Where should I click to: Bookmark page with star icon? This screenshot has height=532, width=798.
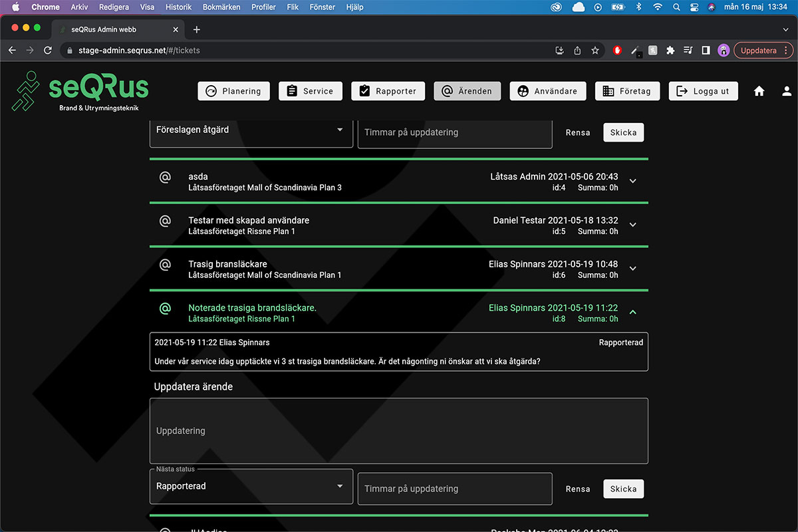[595, 51]
